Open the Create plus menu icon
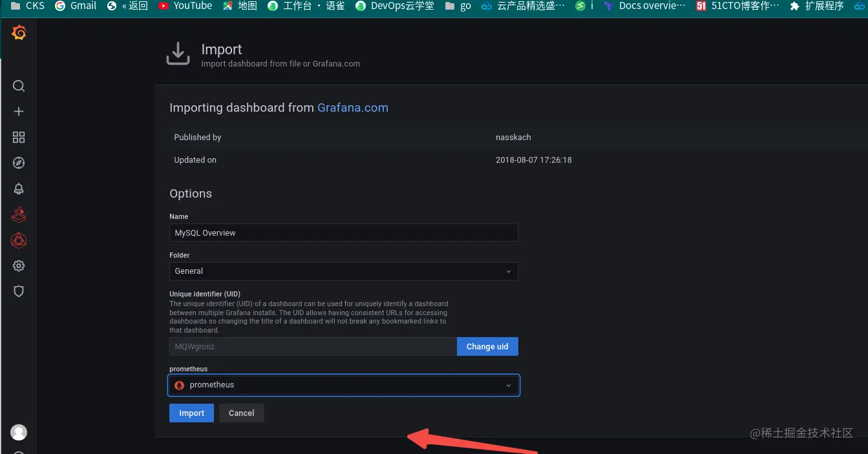The image size is (868, 454). click(x=19, y=112)
